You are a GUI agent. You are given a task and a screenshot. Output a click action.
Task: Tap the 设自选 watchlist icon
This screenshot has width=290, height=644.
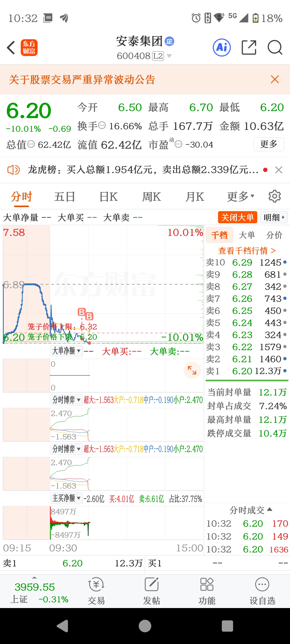(262, 591)
